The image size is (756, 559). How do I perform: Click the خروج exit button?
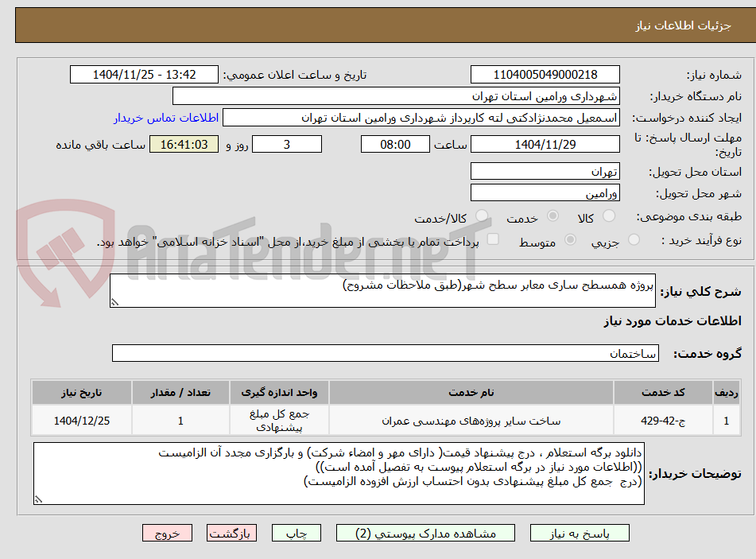click(167, 533)
